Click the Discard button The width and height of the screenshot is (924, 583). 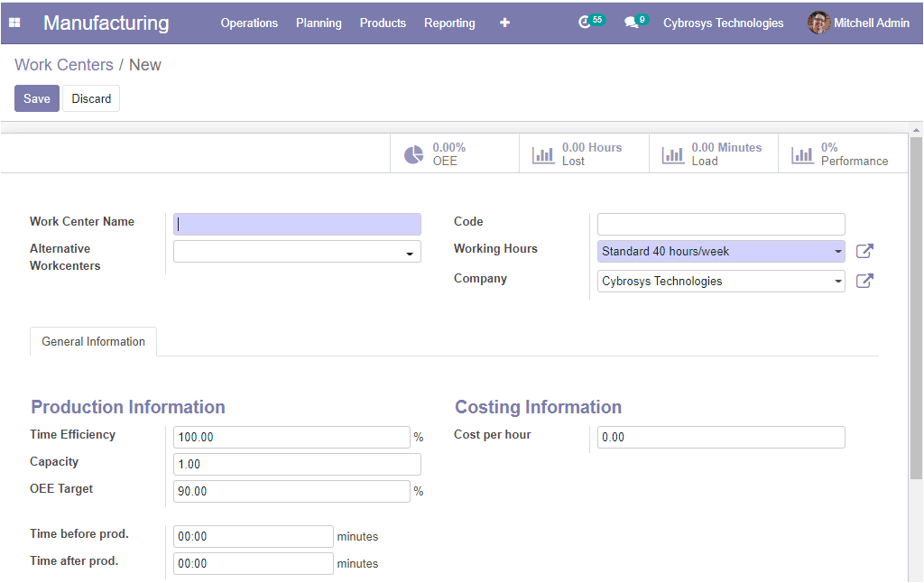click(91, 98)
